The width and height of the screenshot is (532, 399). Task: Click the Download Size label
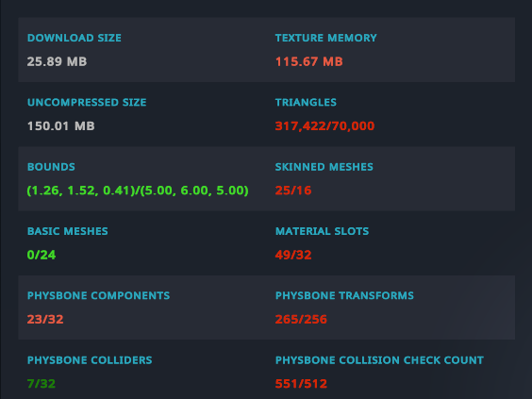(75, 38)
